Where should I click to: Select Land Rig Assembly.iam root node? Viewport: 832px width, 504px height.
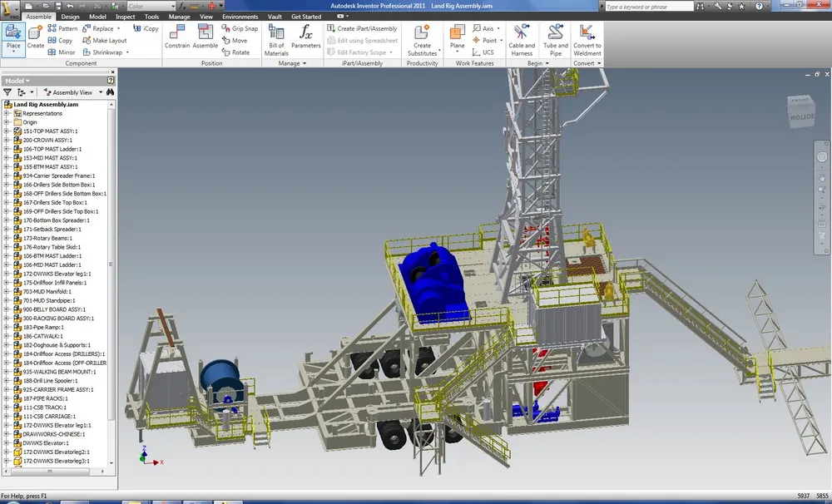46,105
